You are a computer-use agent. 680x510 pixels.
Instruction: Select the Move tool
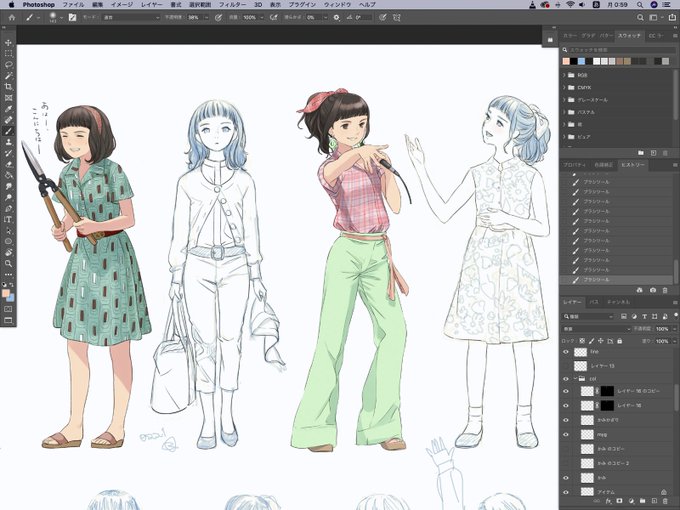pyautogui.click(x=8, y=42)
